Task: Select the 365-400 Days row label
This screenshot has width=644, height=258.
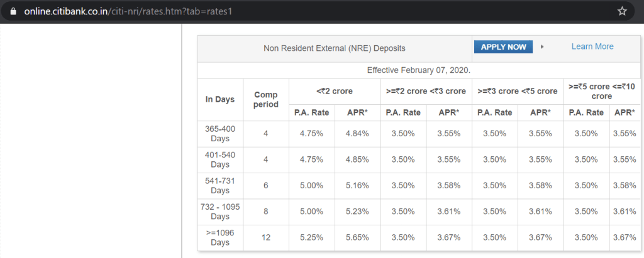Action: click(x=220, y=134)
